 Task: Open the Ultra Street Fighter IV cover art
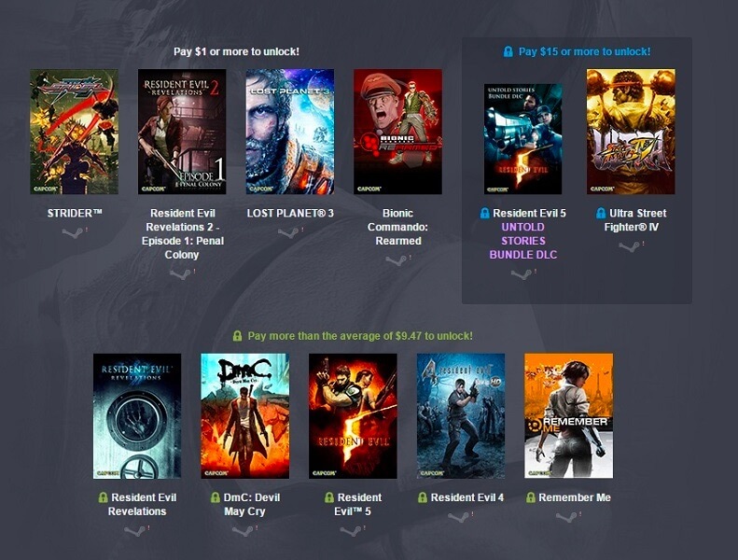[631, 132]
